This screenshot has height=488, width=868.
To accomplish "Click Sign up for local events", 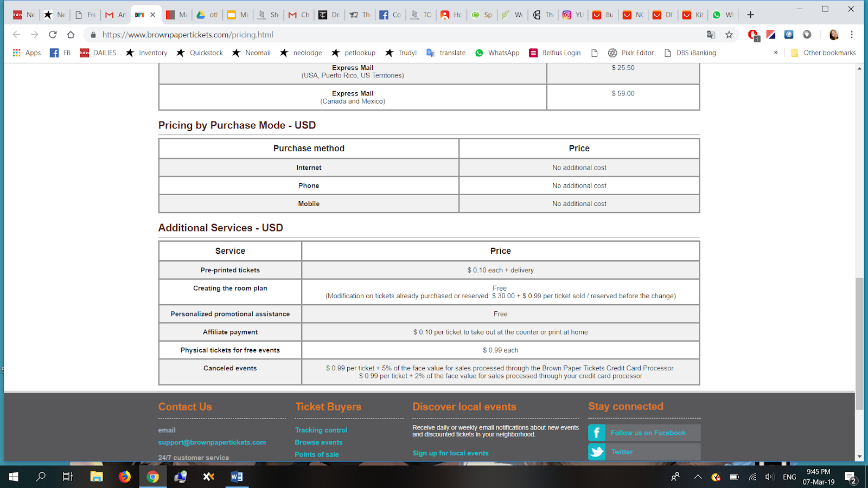I will [x=450, y=453].
